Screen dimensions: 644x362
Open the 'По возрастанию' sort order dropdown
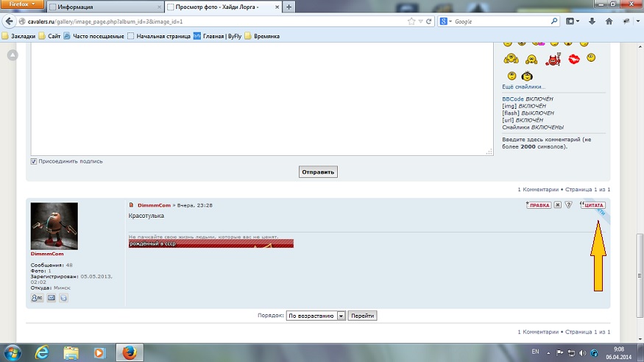coord(316,316)
